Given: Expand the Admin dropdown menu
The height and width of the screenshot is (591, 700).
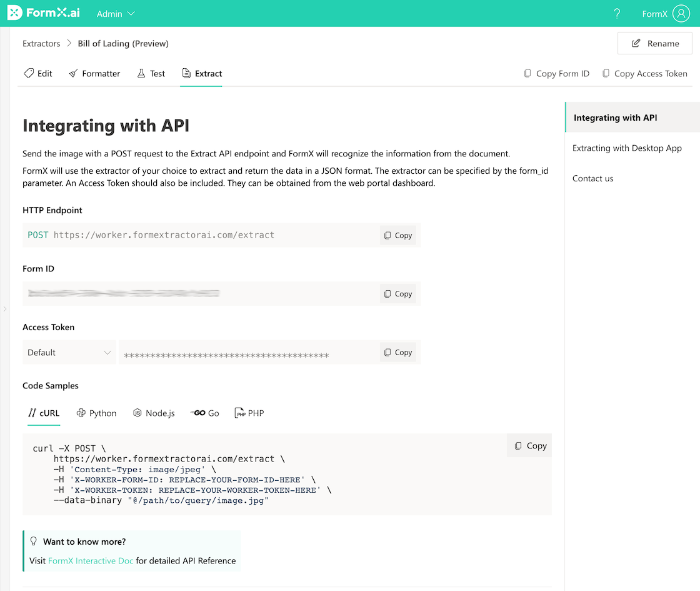Looking at the screenshot, I should 116,14.
